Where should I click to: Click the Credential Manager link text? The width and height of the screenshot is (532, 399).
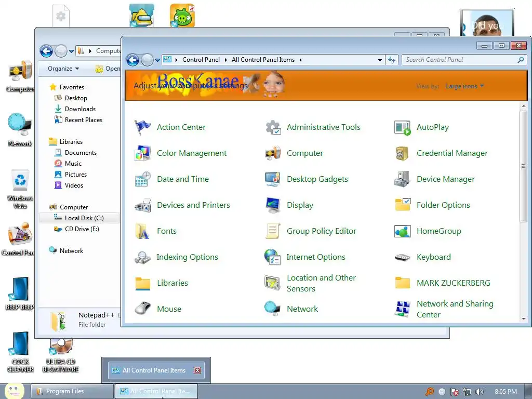452,153
